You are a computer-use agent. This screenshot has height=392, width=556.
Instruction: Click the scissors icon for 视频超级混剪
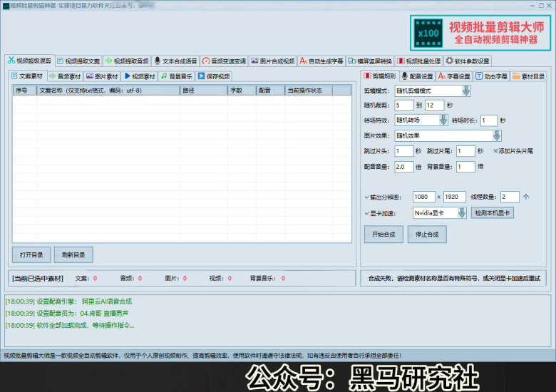[11, 61]
